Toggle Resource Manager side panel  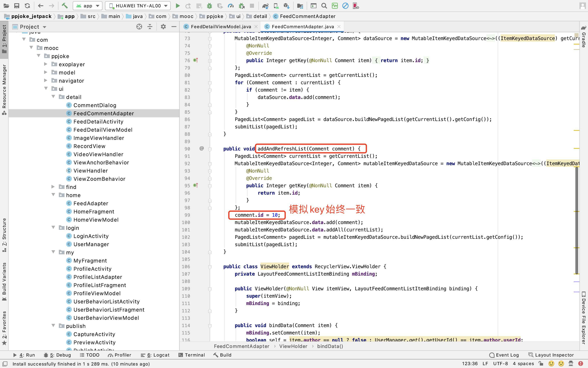[4, 90]
